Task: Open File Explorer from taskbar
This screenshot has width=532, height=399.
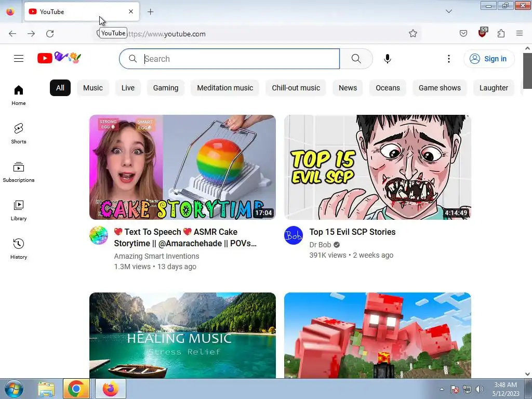Action: click(x=46, y=389)
